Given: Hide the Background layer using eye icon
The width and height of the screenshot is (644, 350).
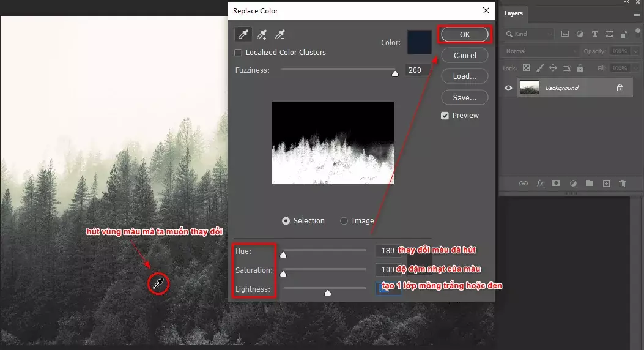Looking at the screenshot, I should 508,88.
